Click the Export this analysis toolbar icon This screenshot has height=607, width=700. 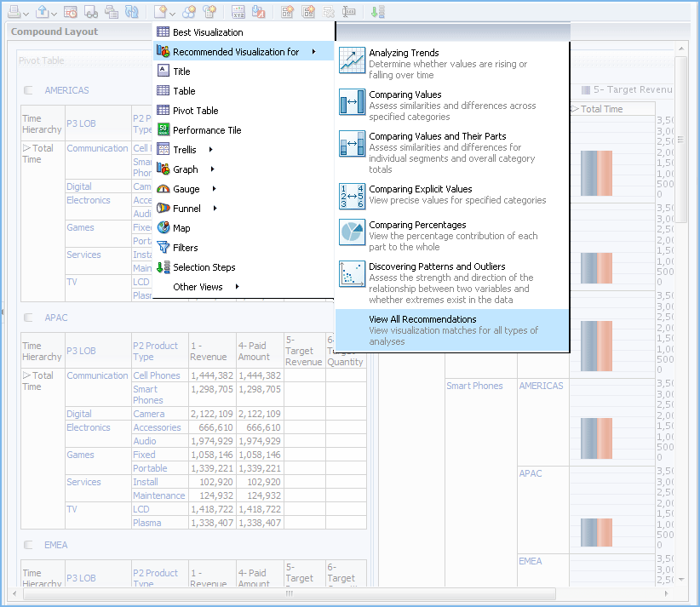pyautogui.click(x=41, y=11)
